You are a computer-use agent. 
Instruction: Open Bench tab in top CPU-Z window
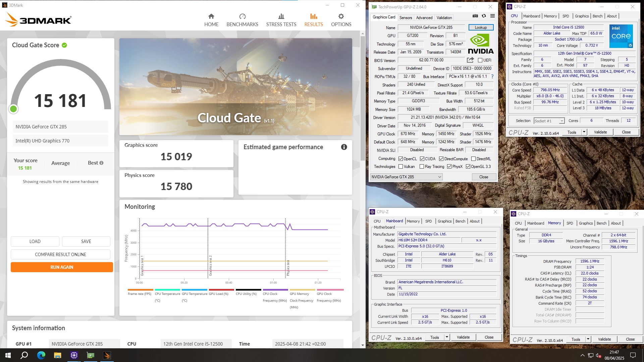(x=597, y=16)
